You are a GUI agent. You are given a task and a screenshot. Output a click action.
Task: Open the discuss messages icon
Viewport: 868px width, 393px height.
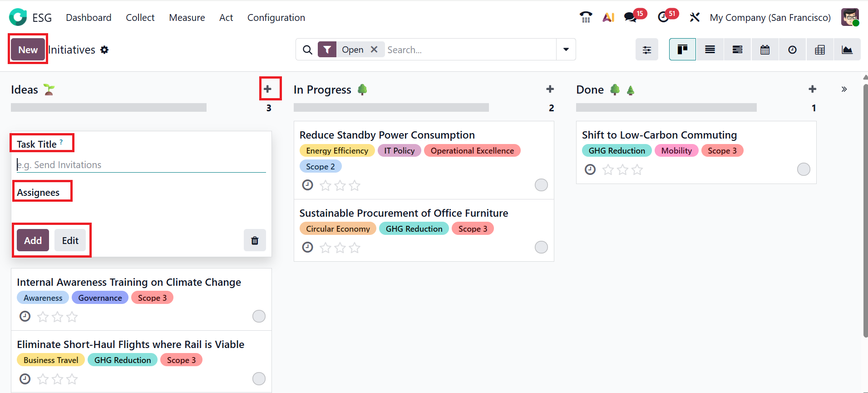[x=630, y=17]
